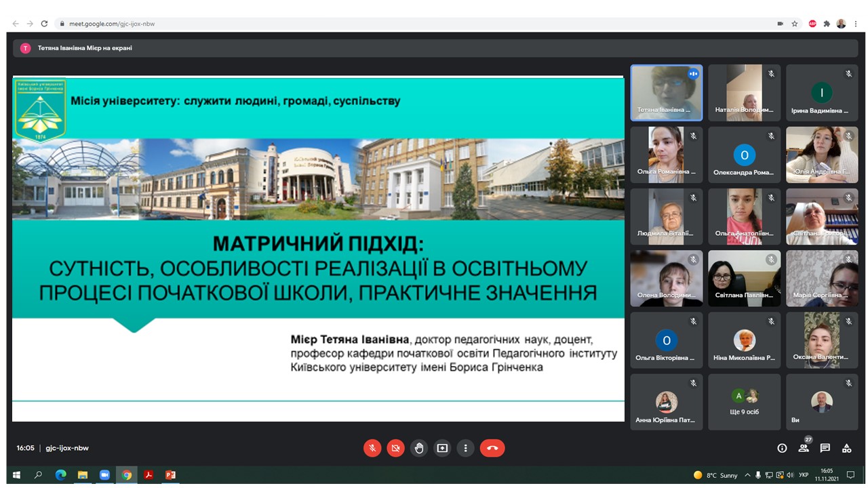Turn on your camera
The image size is (868, 488).
[395, 448]
